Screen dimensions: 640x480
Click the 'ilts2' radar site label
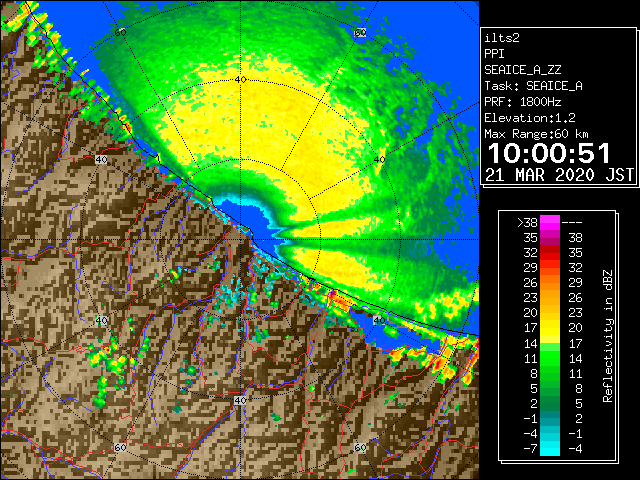pyautogui.click(x=502, y=38)
